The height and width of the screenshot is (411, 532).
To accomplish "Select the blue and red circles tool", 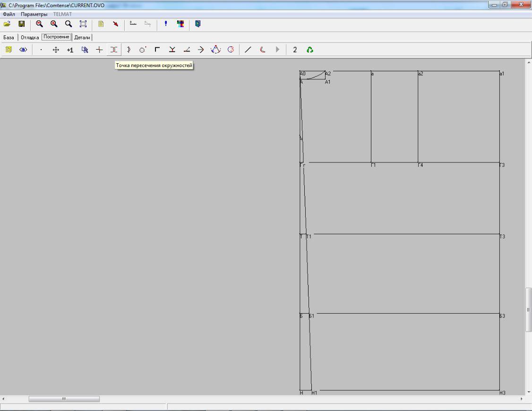I will [x=231, y=50].
